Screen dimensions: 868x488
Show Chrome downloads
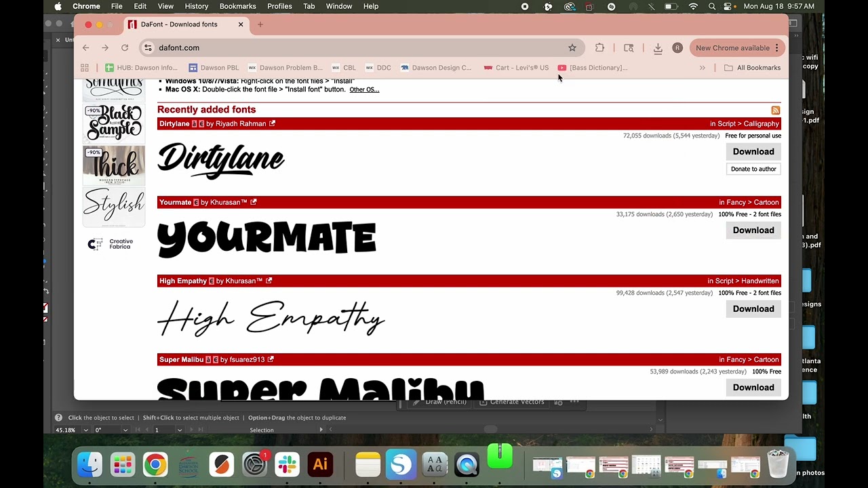(658, 47)
